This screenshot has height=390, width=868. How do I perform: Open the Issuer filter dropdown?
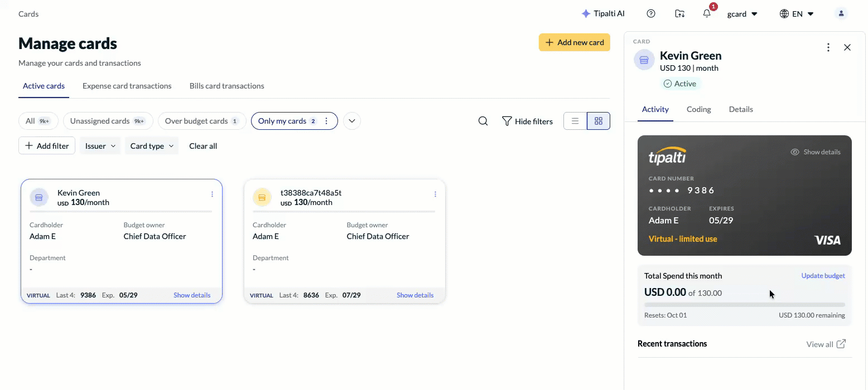100,146
